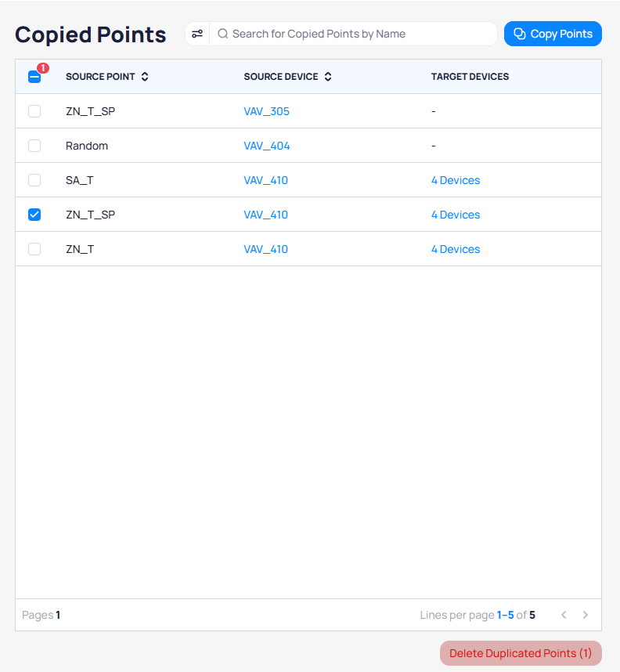Click the search magnifier icon
This screenshot has width=620, height=672.
(223, 34)
